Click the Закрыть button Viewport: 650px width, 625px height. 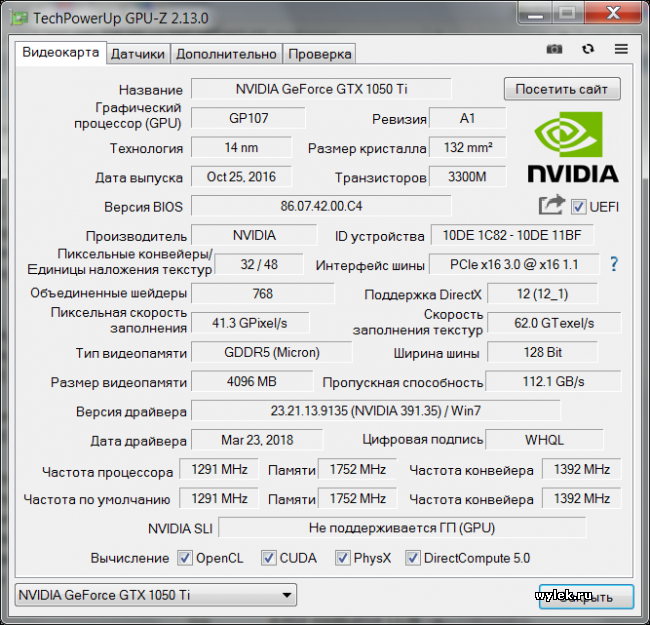click(x=586, y=596)
